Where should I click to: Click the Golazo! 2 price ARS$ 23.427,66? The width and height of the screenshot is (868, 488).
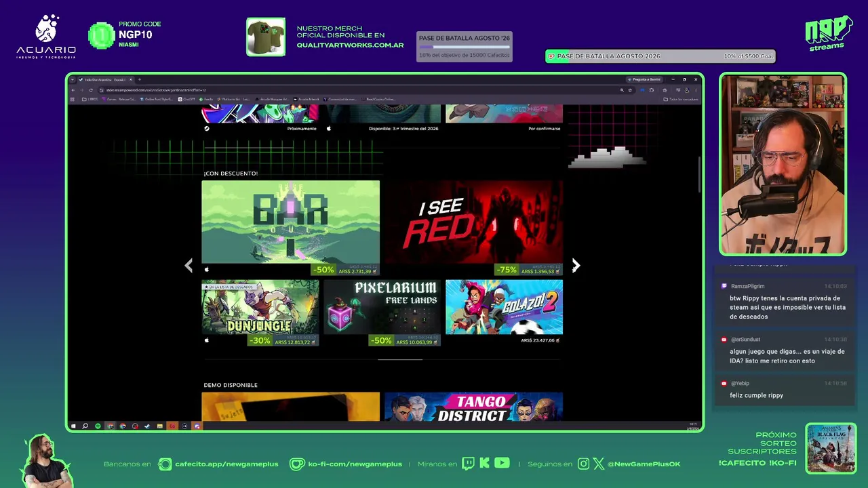tap(538, 340)
